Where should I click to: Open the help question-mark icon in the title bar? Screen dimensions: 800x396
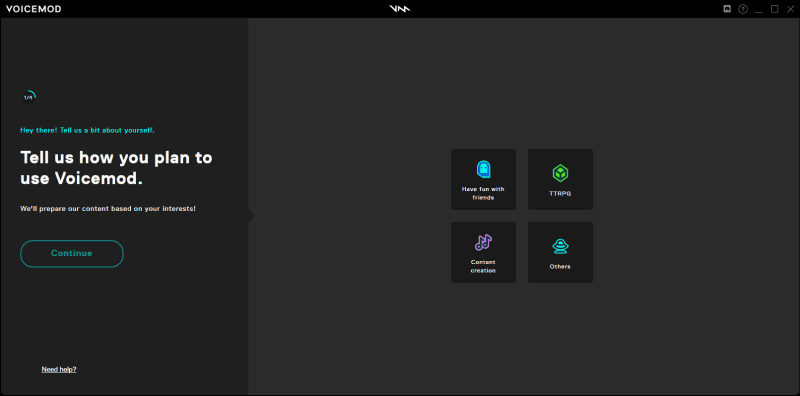(743, 9)
